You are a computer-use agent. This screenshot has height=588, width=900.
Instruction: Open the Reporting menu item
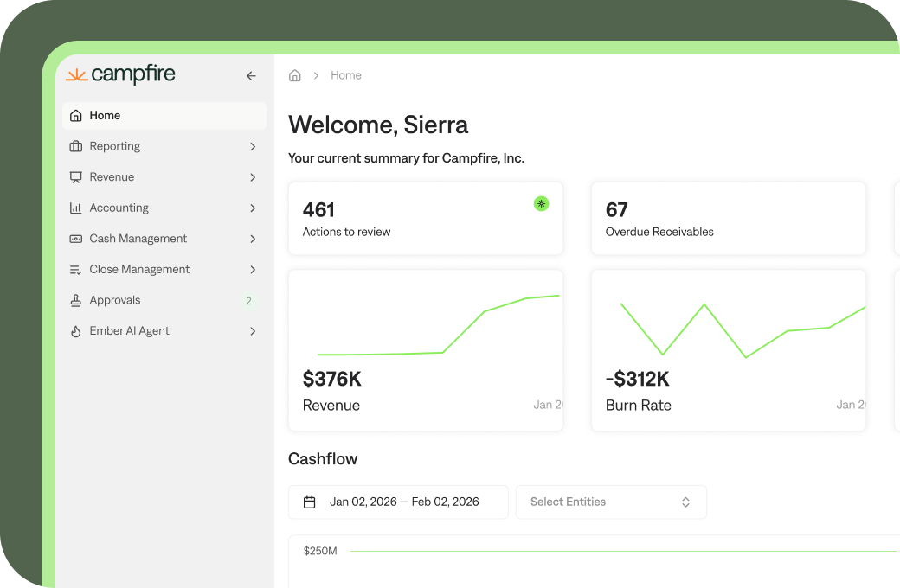(164, 146)
